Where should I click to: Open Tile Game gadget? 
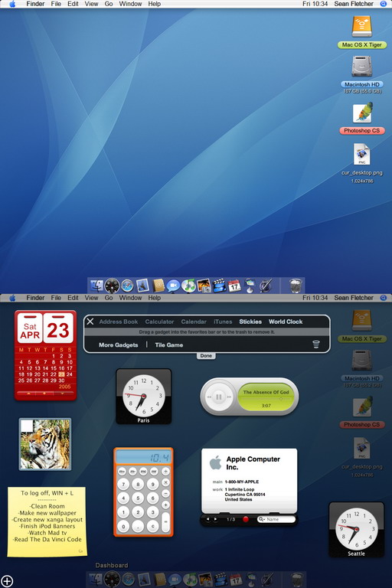[x=168, y=345]
